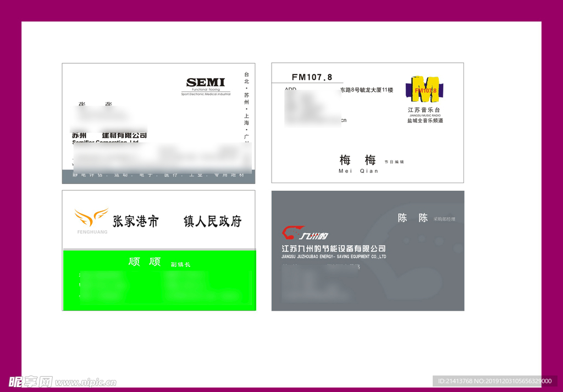Click the SEMI logo on first card

[x=206, y=83]
